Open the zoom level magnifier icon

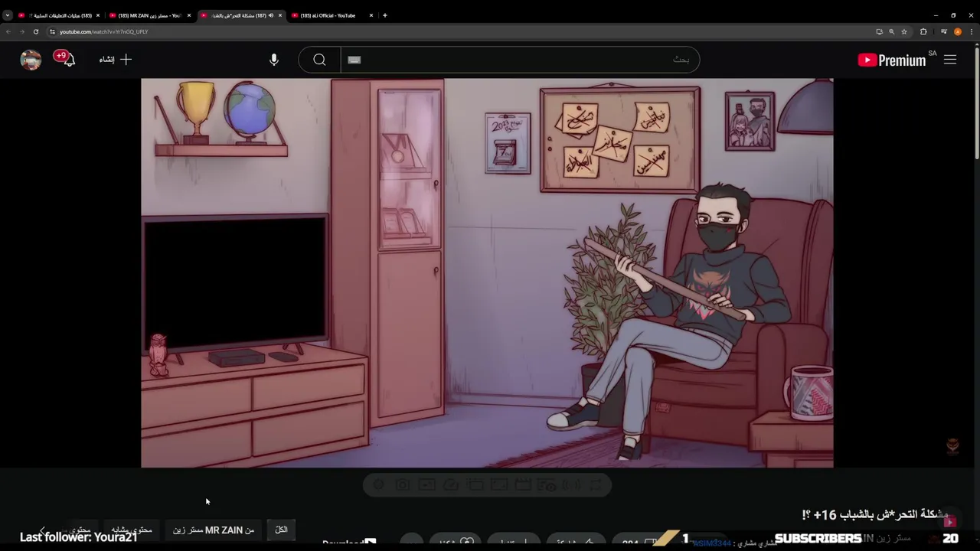(891, 31)
